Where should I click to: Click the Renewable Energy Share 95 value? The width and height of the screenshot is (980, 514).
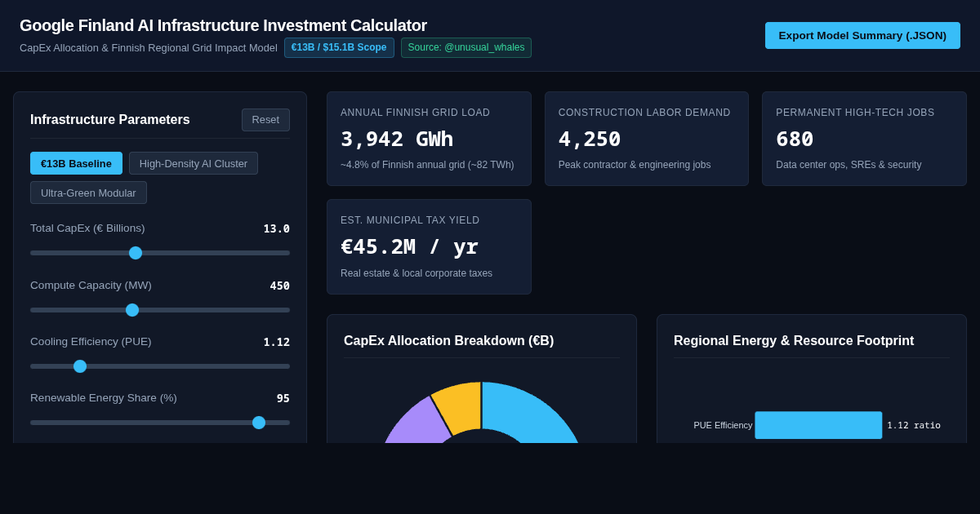coord(283,398)
